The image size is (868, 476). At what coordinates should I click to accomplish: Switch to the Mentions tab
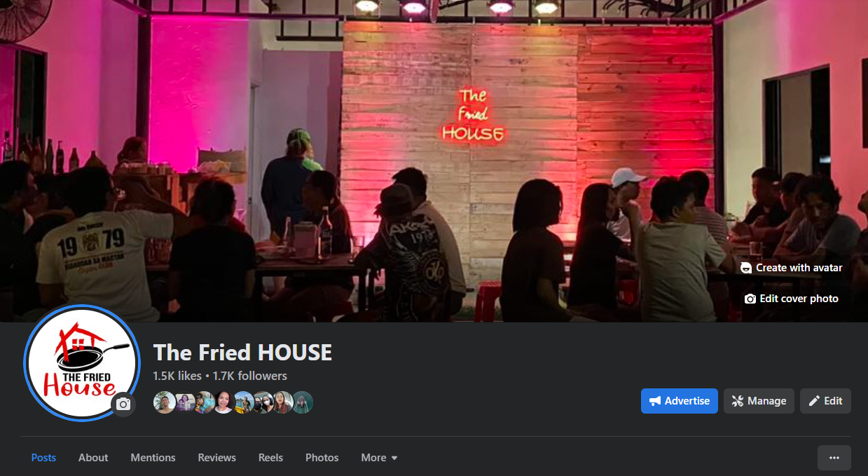[153, 458]
